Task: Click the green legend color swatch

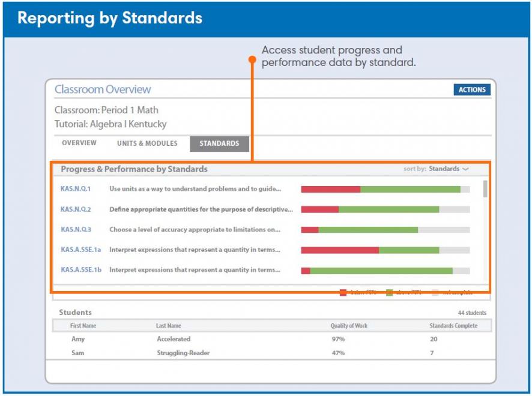Action: pos(390,293)
